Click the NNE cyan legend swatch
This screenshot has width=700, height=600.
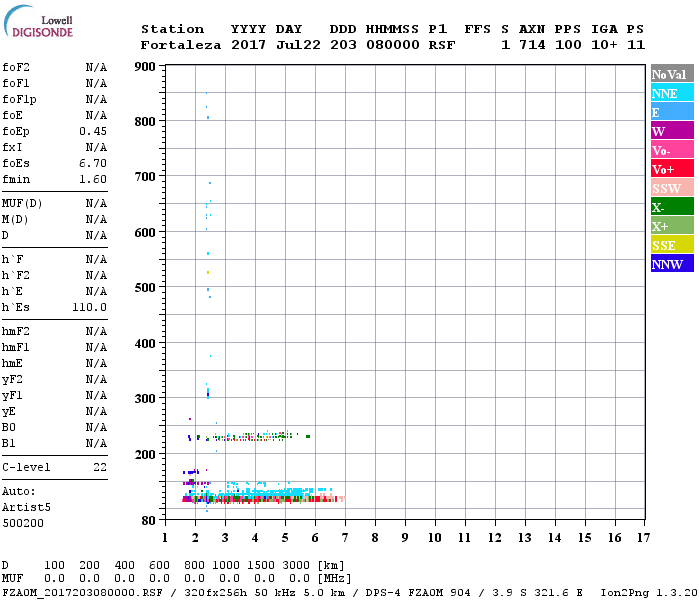point(671,94)
